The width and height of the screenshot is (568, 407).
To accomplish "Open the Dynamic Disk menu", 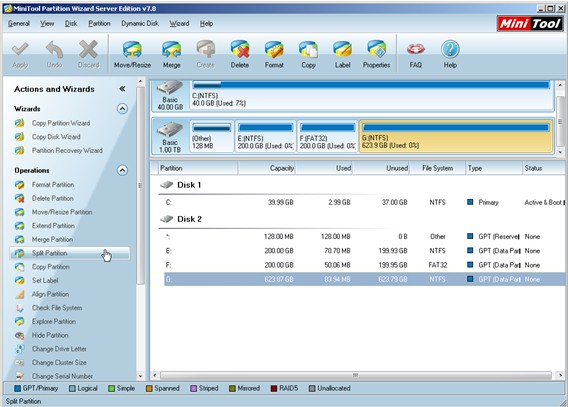I will click(140, 24).
